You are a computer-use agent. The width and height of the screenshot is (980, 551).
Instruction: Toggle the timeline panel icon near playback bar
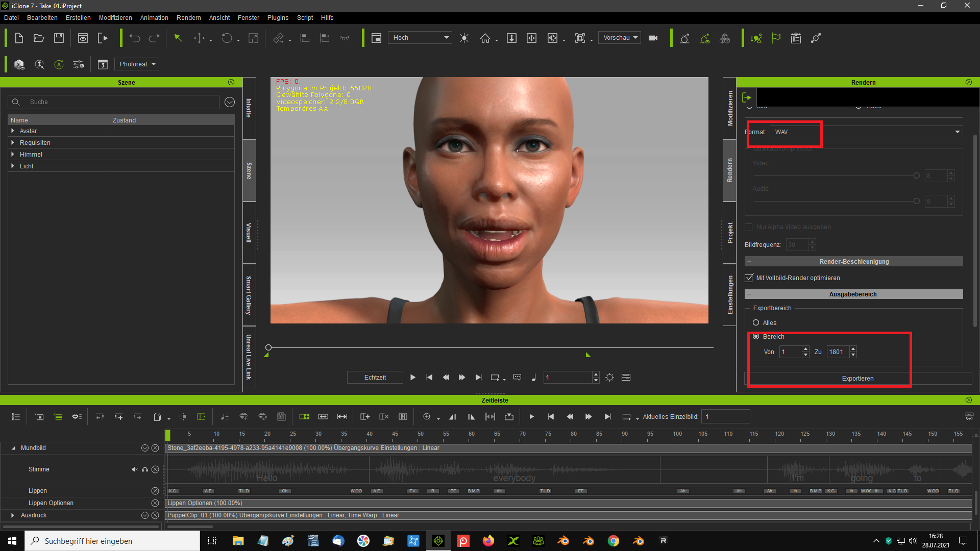(x=626, y=378)
